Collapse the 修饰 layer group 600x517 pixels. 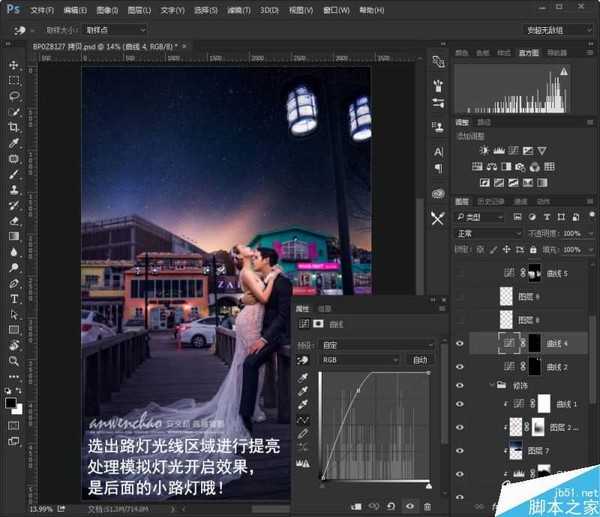coord(491,385)
